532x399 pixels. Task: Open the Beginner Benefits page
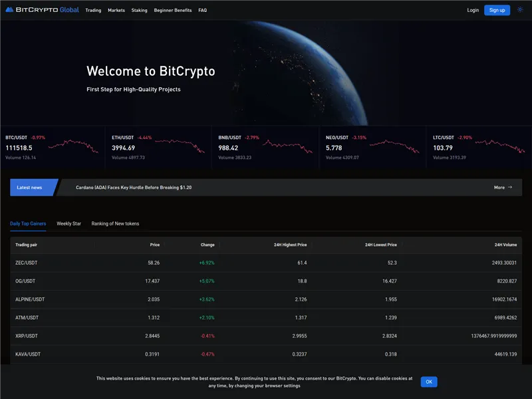173,10
